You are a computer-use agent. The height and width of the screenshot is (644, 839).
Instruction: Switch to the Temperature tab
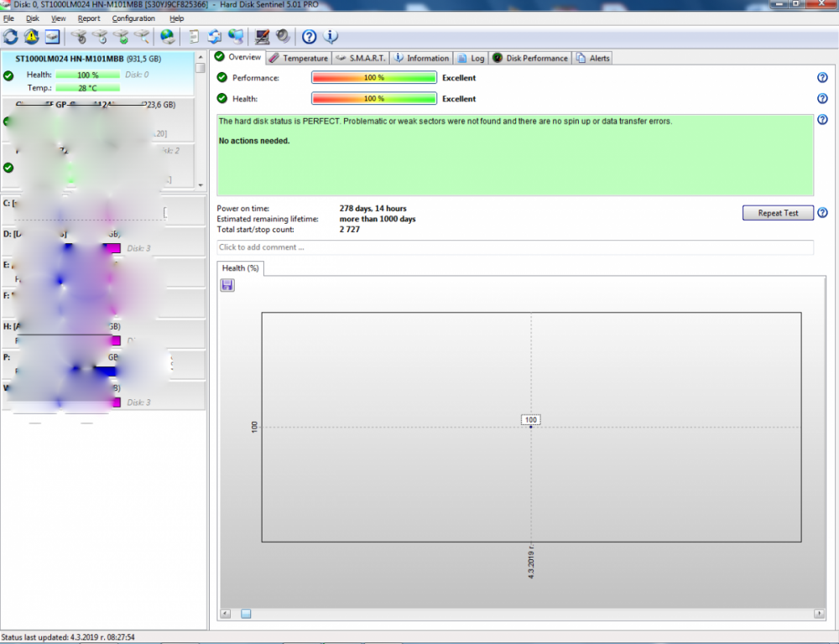[299, 58]
